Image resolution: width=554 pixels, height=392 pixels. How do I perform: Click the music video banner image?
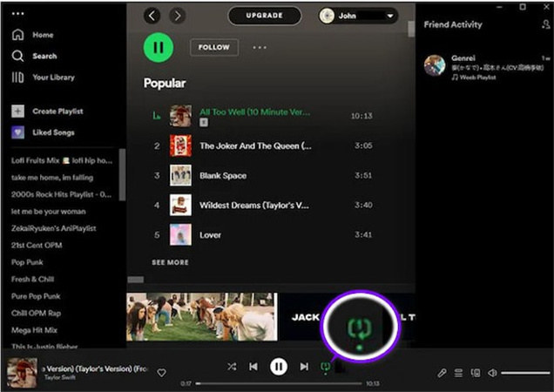pos(202,317)
